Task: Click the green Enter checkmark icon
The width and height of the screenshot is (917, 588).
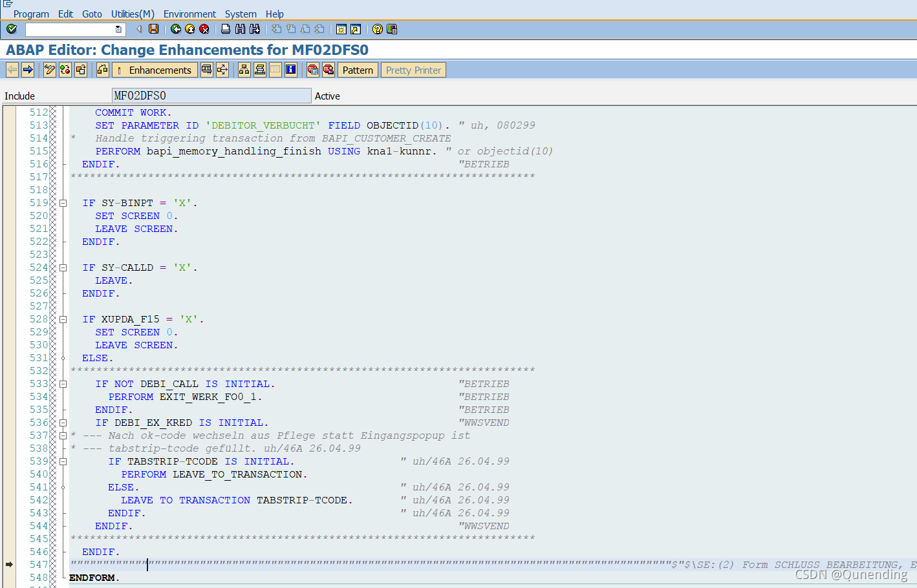Action: point(11,29)
